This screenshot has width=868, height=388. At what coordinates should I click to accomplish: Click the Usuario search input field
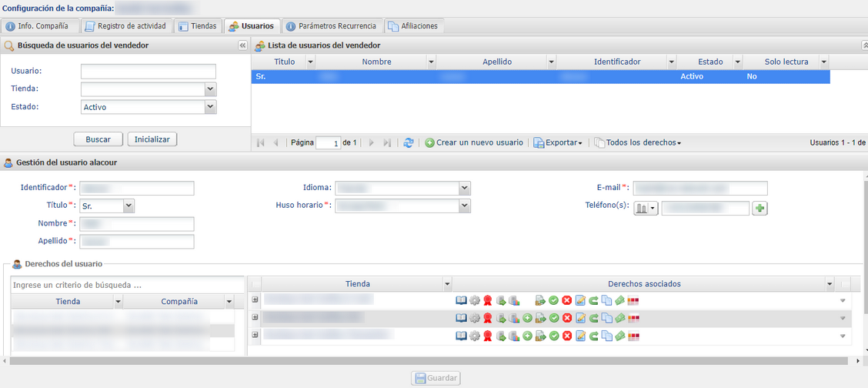coord(148,72)
